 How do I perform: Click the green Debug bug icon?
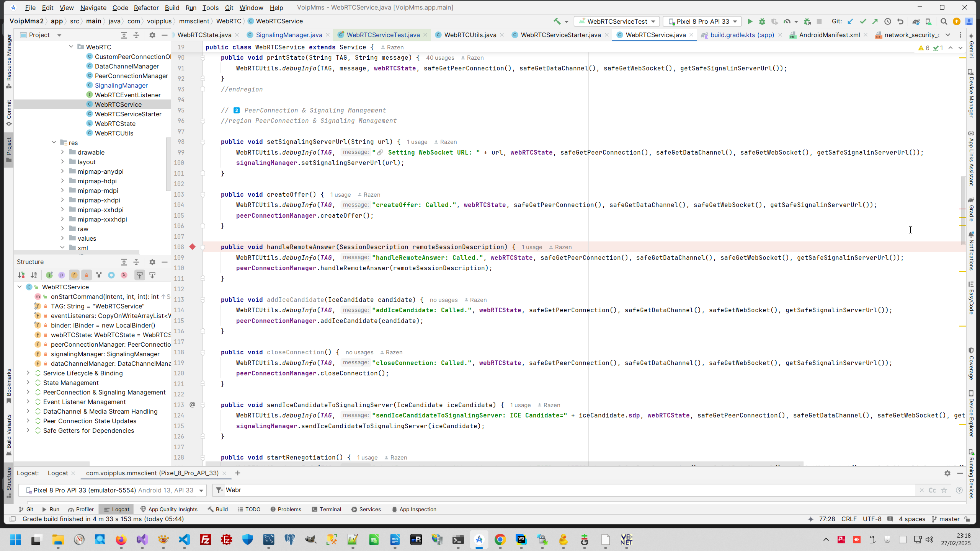pyautogui.click(x=762, y=21)
